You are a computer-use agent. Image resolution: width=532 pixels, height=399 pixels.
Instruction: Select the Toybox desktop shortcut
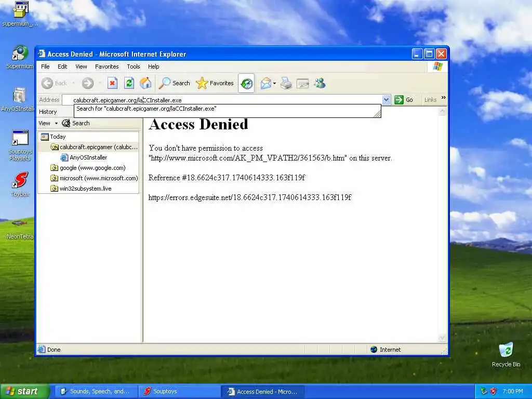click(20, 184)
